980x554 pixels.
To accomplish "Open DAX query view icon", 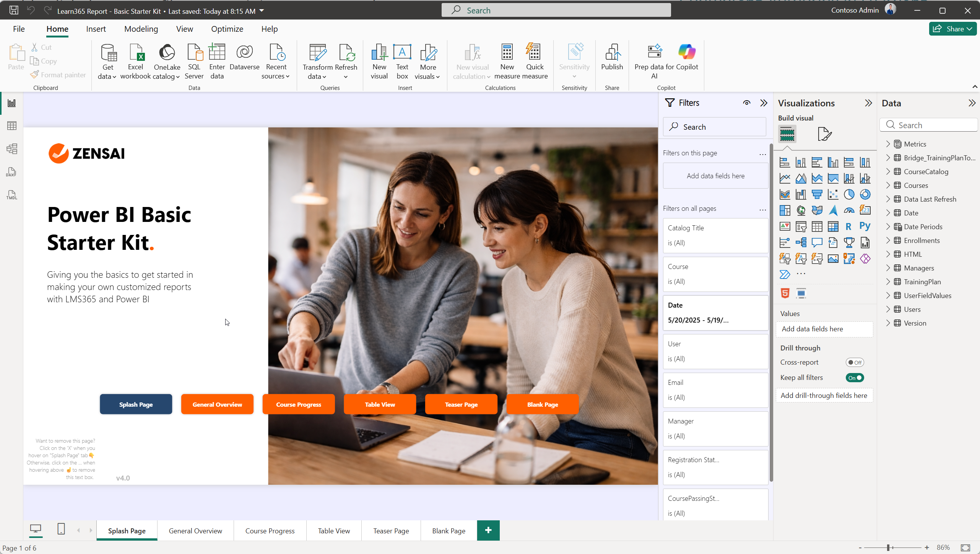I will (x=11, y=172).
